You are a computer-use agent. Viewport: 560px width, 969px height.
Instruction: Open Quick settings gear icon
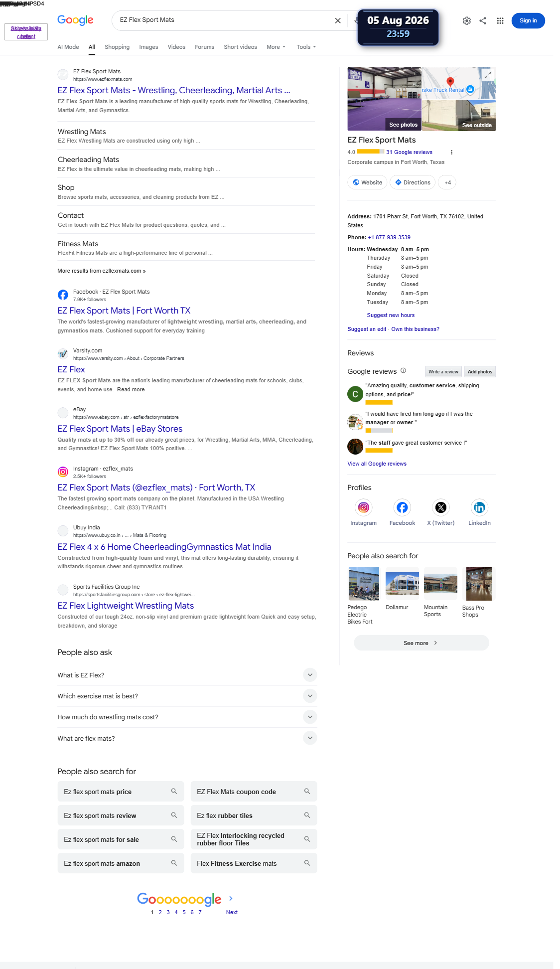pos(467,20)
